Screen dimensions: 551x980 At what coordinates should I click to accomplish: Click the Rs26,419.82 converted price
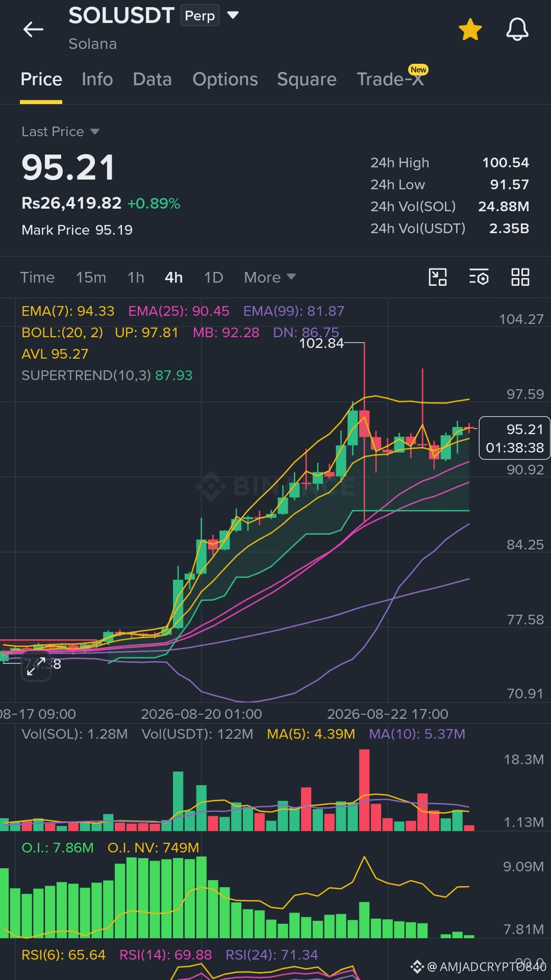click(x=71, y=203)
